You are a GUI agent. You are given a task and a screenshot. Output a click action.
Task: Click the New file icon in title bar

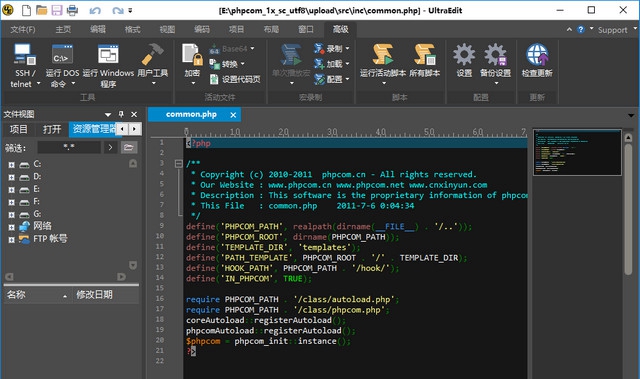26,10
